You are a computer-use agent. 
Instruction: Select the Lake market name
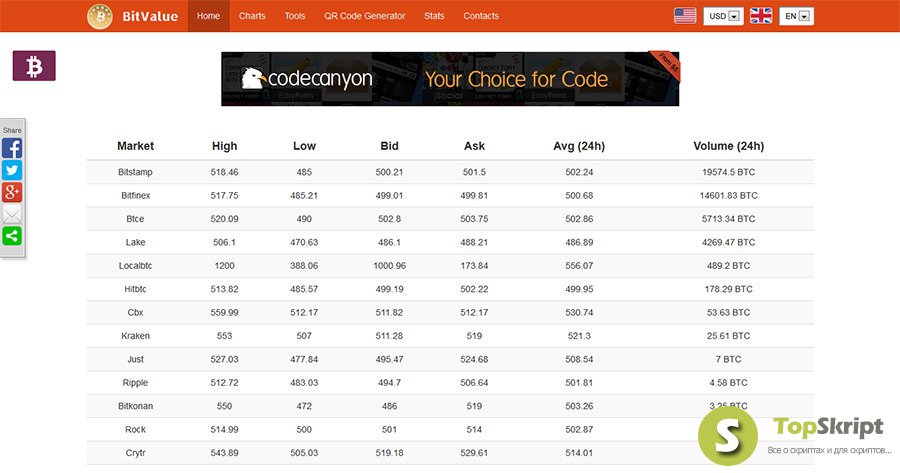click(x=135, y=242)
